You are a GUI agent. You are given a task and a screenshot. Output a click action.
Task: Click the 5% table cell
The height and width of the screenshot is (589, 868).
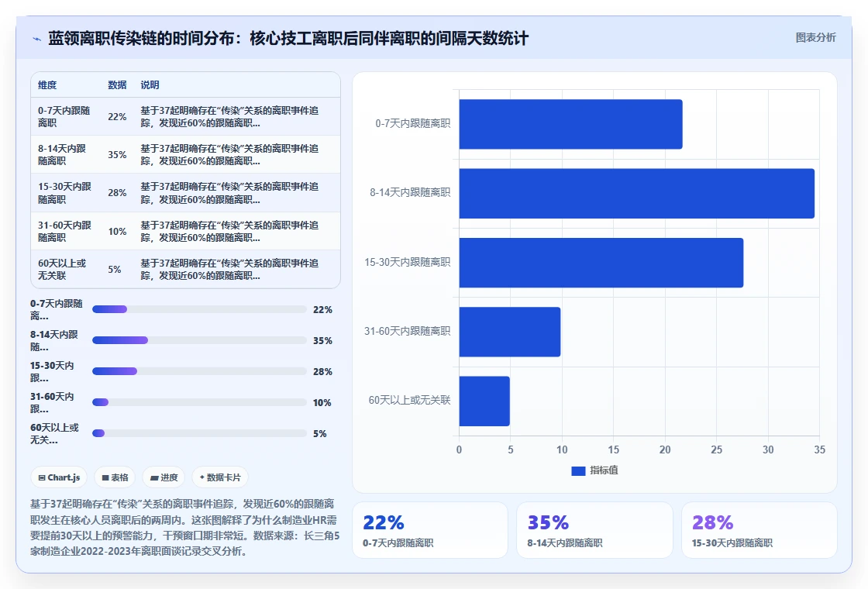[115, 270]
